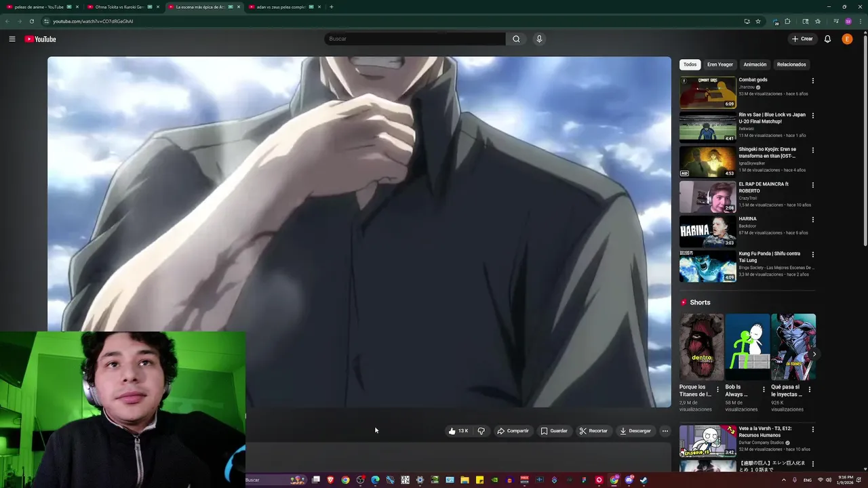Open the Combat gods thumbnail

pyautogui.click(x=708, y=92)
